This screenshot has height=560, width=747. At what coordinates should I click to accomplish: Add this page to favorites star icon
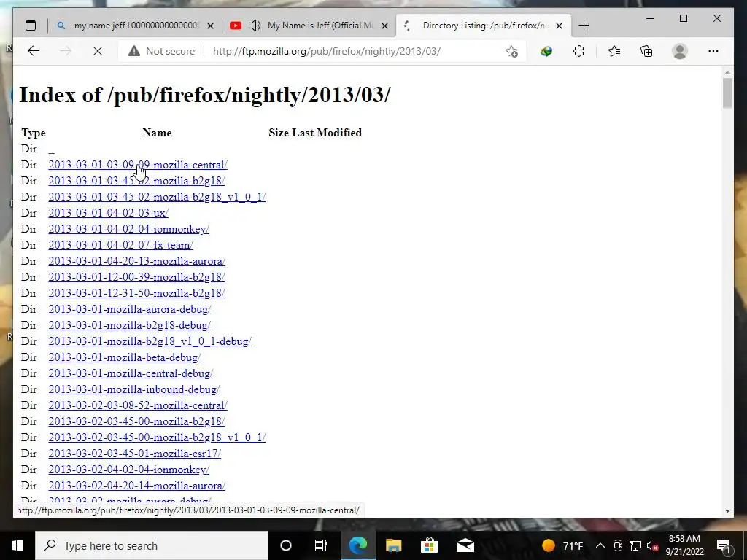point(511,52)
